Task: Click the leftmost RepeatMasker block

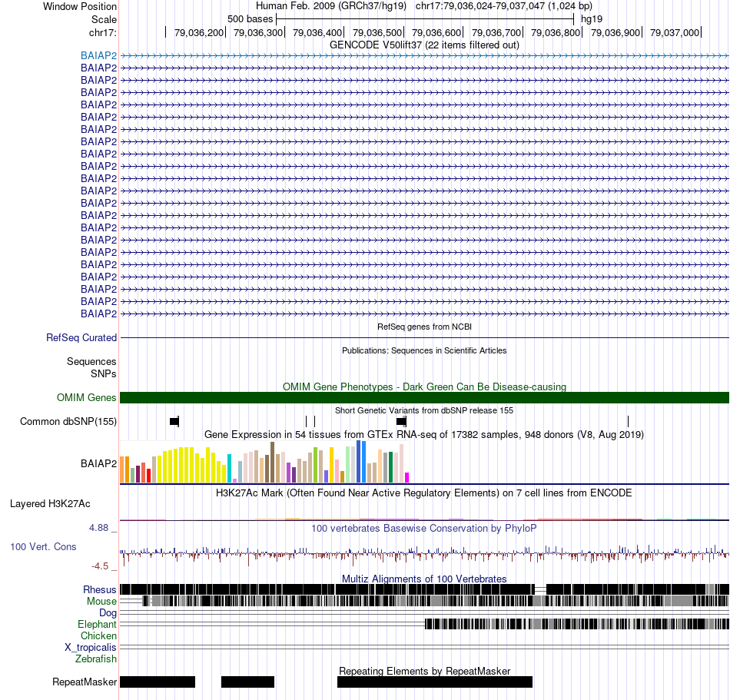Action: pos(158,682)
